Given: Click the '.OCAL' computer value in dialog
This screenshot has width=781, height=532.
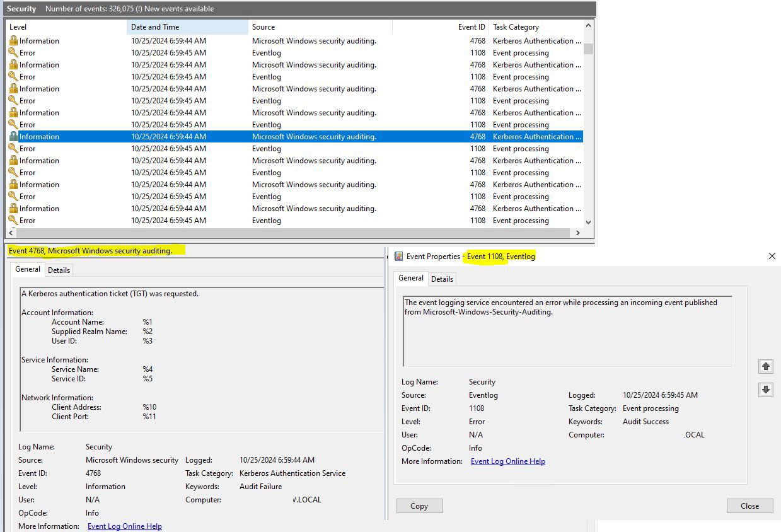Looking at the screenshot, I should (x=694, y=435).
